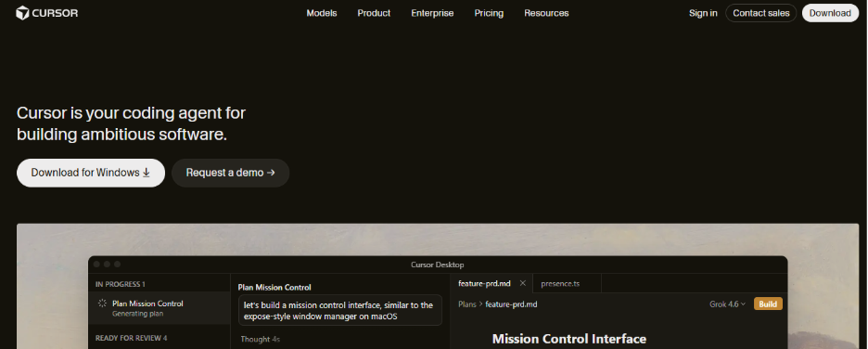Click the mission control prompt text box
The width and height of the screenshot is (868, 349).
[340, 310]
